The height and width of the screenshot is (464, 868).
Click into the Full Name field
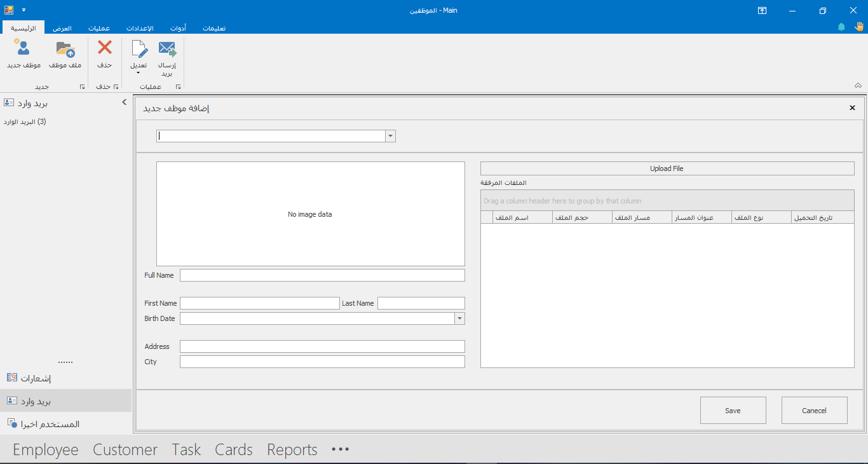322,275
